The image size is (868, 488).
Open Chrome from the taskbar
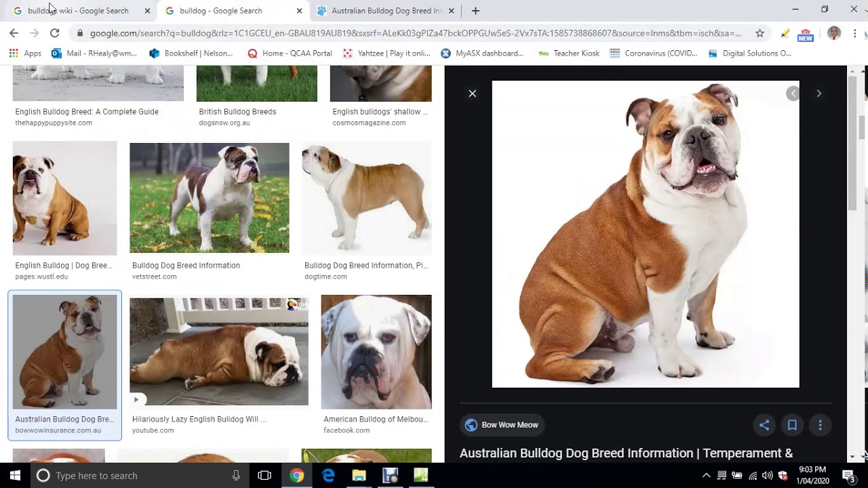tap(296, 476)
